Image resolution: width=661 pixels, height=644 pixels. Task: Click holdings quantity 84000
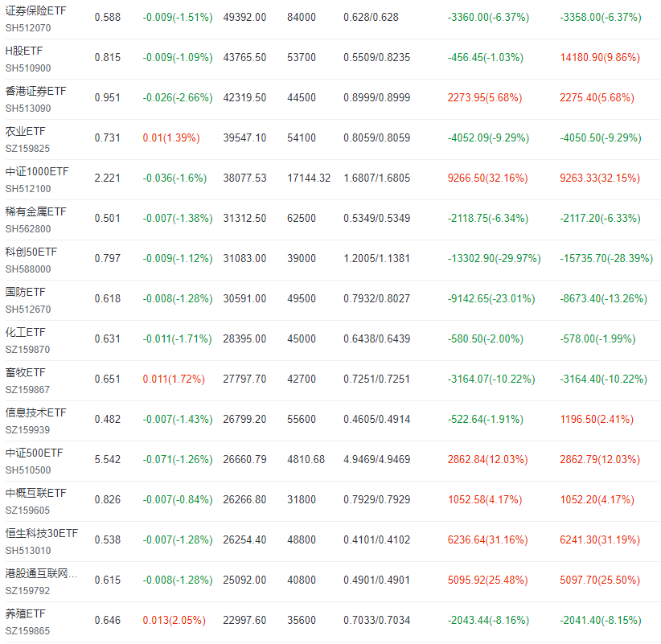pyautogui.click(x=302, y=17)
